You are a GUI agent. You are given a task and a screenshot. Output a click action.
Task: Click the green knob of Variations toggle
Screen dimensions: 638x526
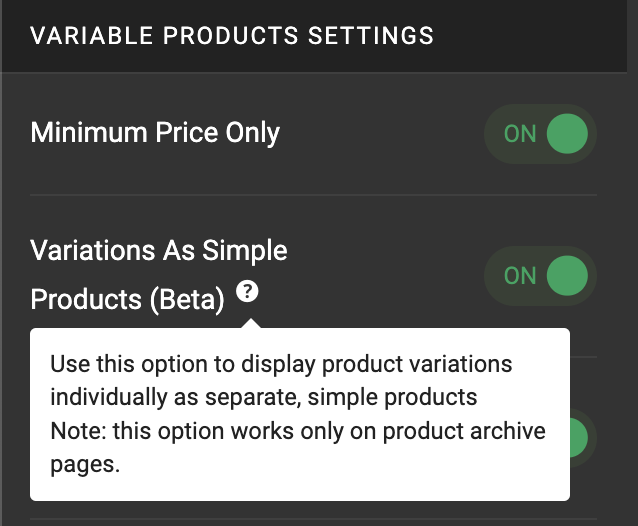coord(567,276)
